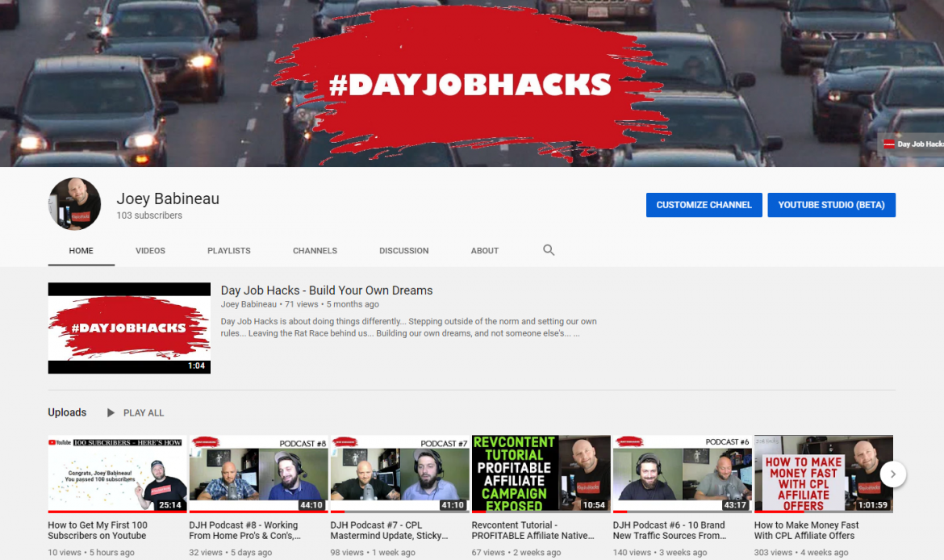
Task: Click '98 views • 1 week ago' text
Action: pyautogui.click(x=373, y=552)
